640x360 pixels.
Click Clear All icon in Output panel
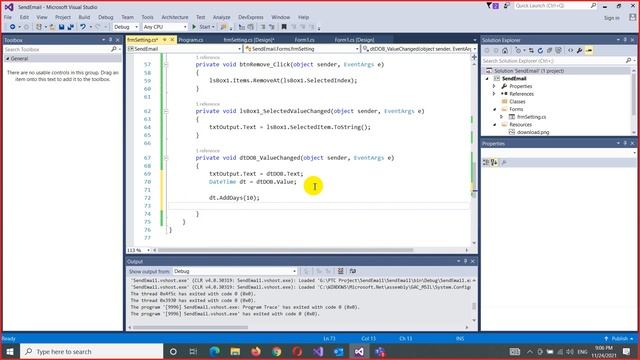[340, 271]
